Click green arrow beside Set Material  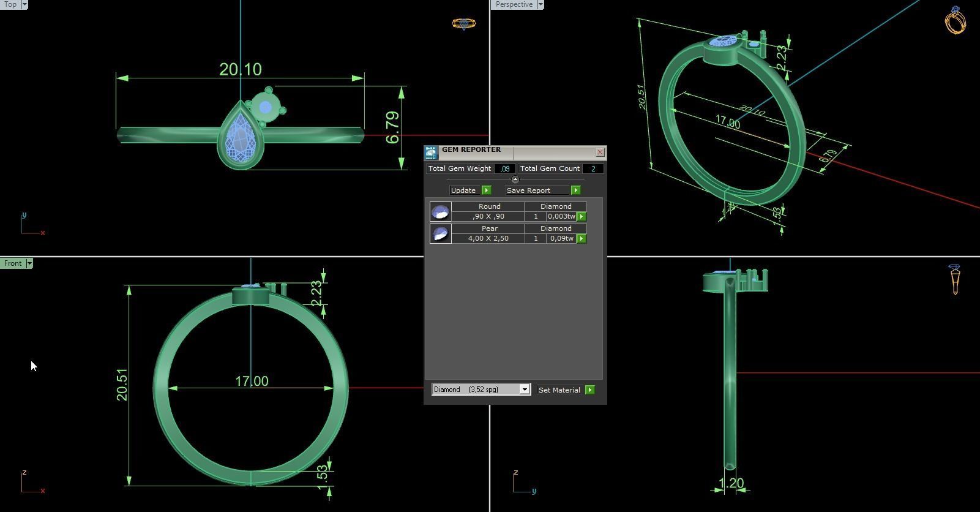tap(590, 390)
